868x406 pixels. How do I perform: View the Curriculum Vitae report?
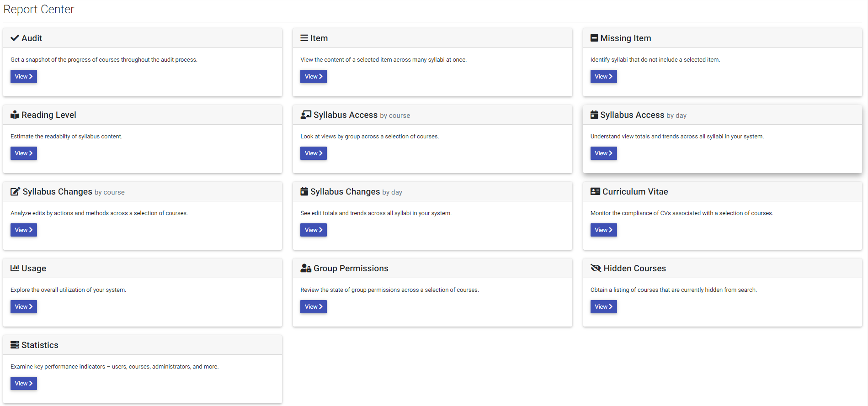point(603,230)
